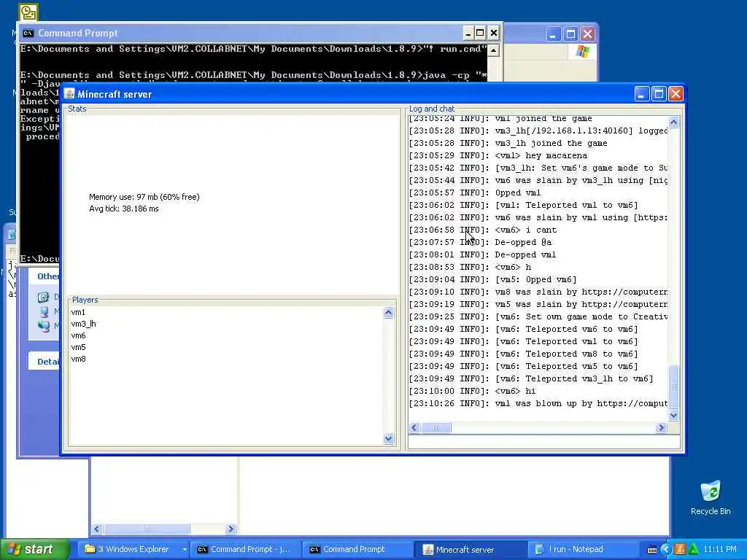
Task: Click the green triangle tray icon
Action: point(693,550)
